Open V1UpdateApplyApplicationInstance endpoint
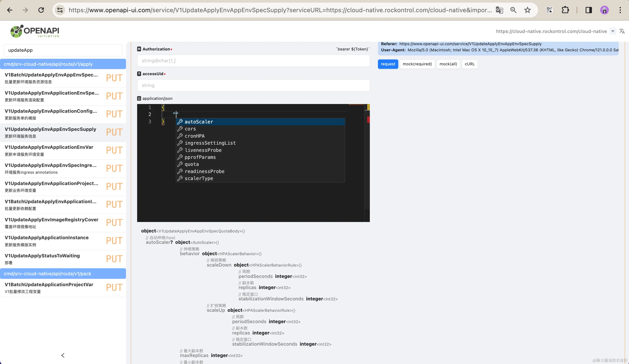This screenshot has height=364, width=629. pos(63,241)
